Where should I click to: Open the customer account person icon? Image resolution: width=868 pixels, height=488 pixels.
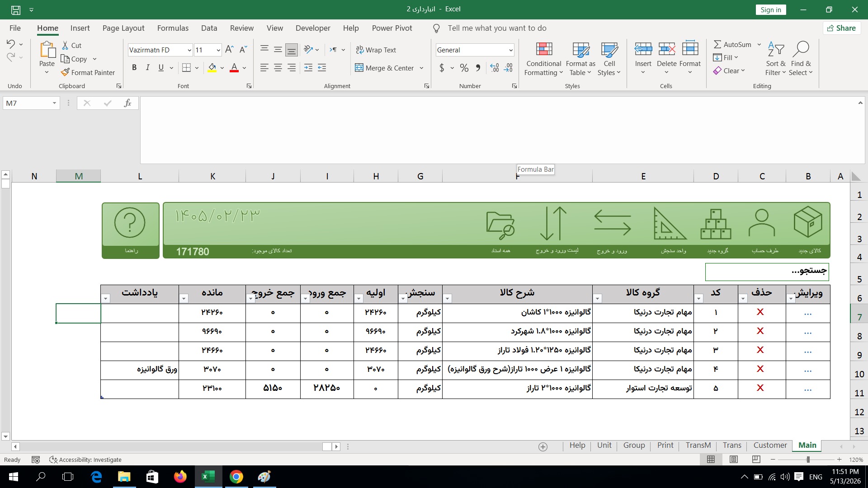point(762,223)
